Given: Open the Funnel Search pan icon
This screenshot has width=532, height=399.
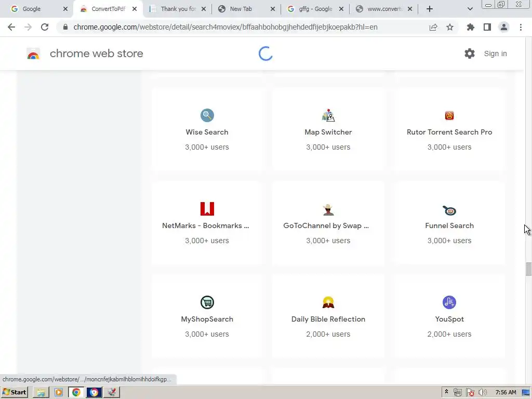Looking at the screenshot, I should pos(449,210).
